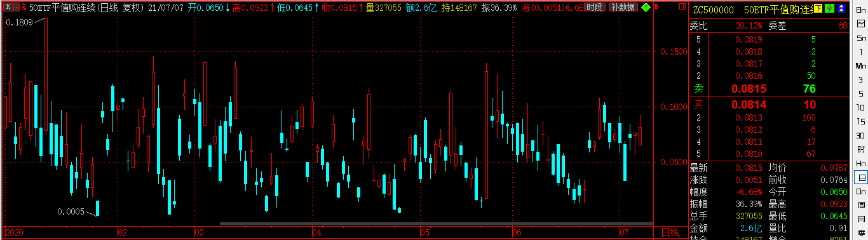Click the 05 month marker on axis
868x240 pixels.
425,232
